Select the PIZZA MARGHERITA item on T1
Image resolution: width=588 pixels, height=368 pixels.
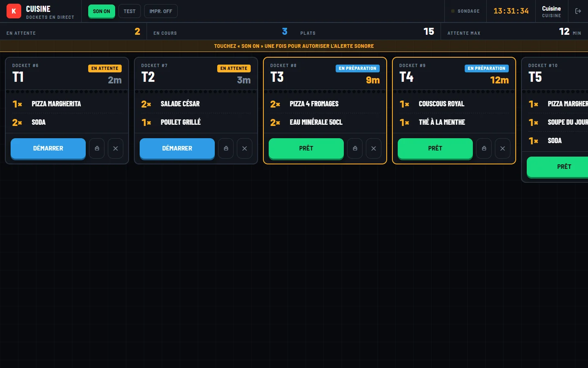pyautogui.click(x=67, y=104)
